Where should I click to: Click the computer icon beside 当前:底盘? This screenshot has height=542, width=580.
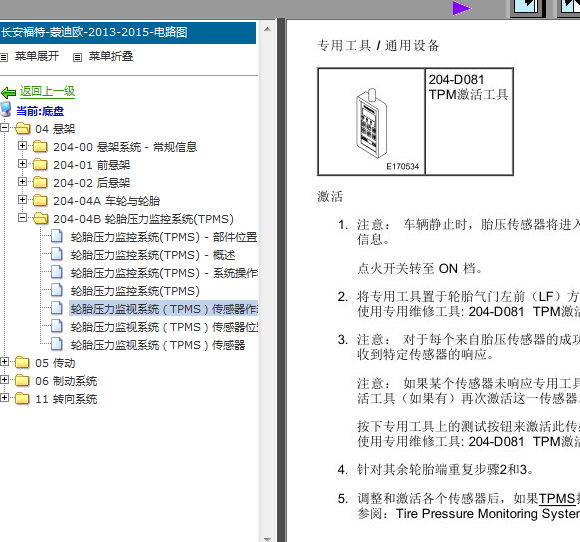tap(6, 110)
